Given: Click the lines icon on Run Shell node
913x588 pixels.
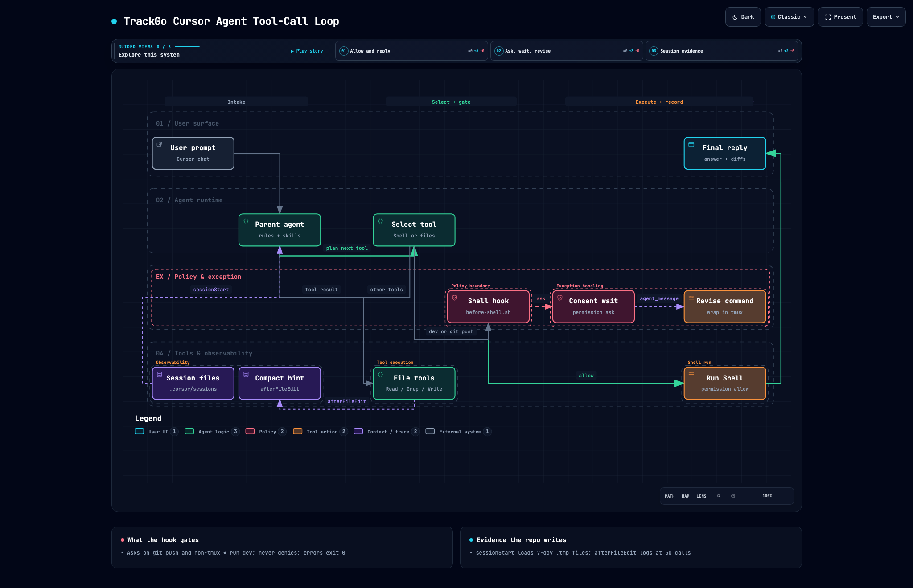Looking at the screenshot, I should pos(691,374).
